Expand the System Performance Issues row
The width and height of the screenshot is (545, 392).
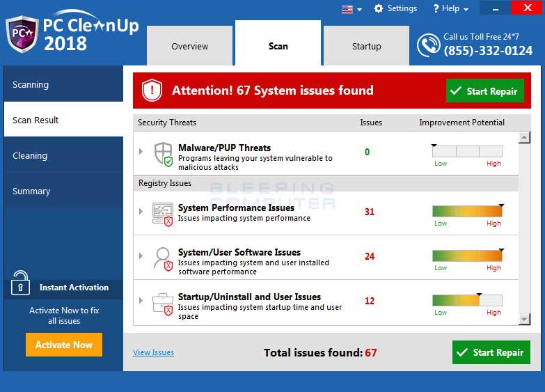point(141,211)
